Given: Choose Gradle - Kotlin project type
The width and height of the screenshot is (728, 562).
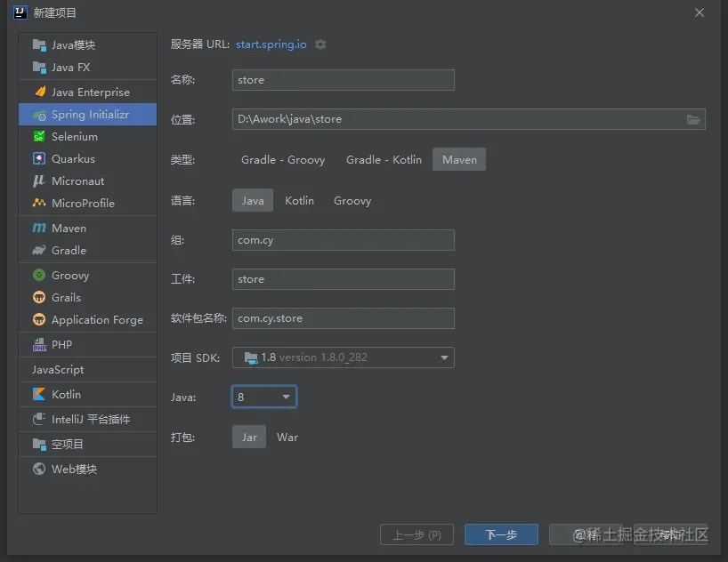Looking at the screenshot, I should [384, 160].
